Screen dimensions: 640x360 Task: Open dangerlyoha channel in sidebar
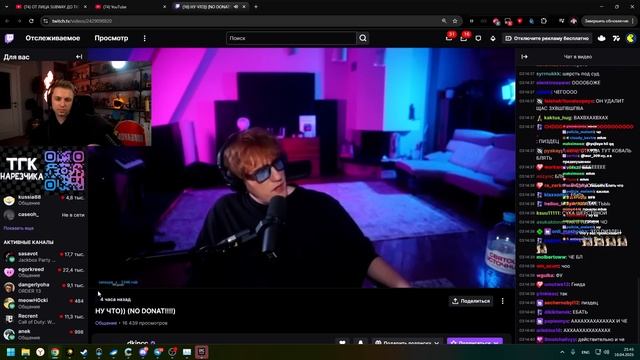point(44,288)
